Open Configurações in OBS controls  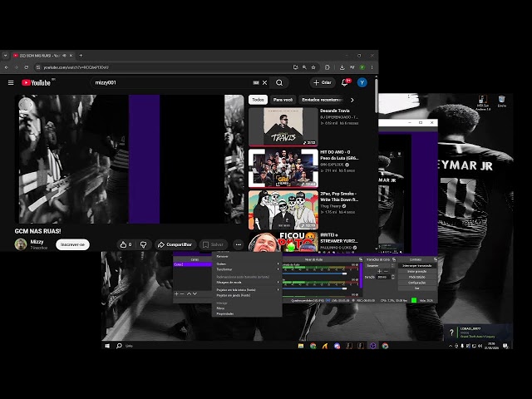point(417,283)
